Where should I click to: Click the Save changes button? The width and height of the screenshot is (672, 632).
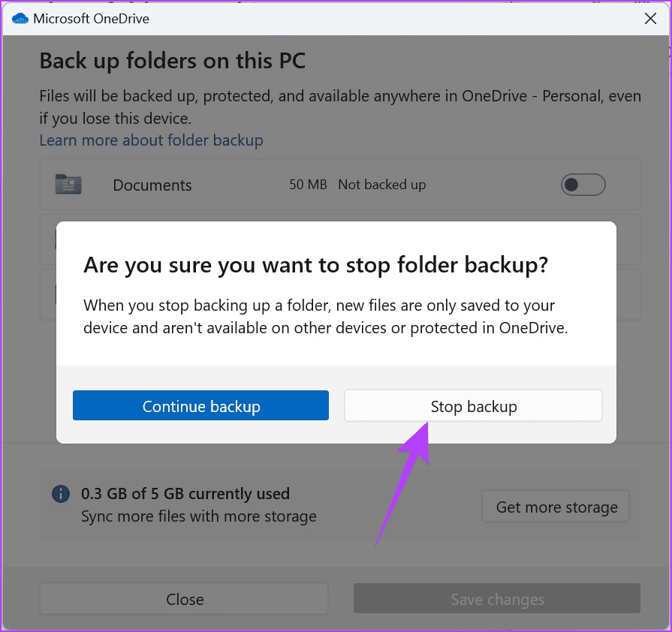tap(497, 599)
